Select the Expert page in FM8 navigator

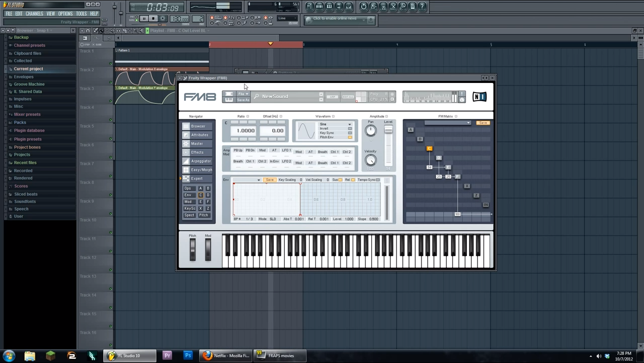pos(198,178)
